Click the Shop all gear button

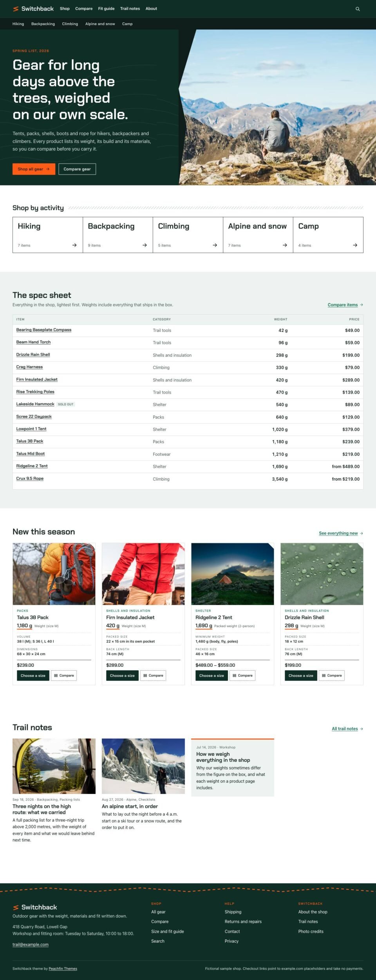click(34, 169)
